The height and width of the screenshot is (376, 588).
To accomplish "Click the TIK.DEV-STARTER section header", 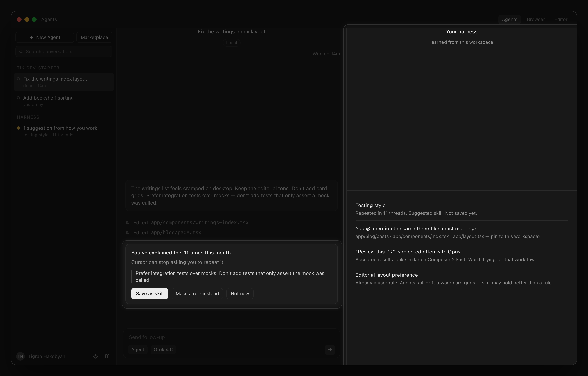I will 38,68.
